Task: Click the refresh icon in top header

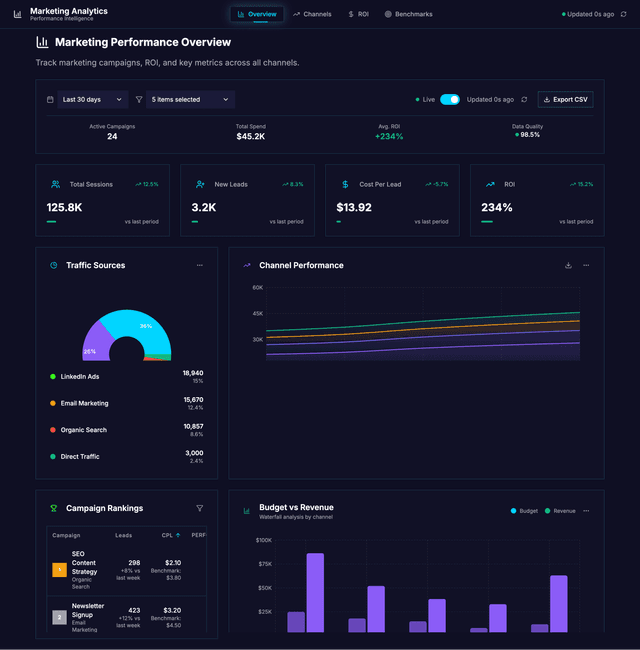Action: [x=624, y=14]
